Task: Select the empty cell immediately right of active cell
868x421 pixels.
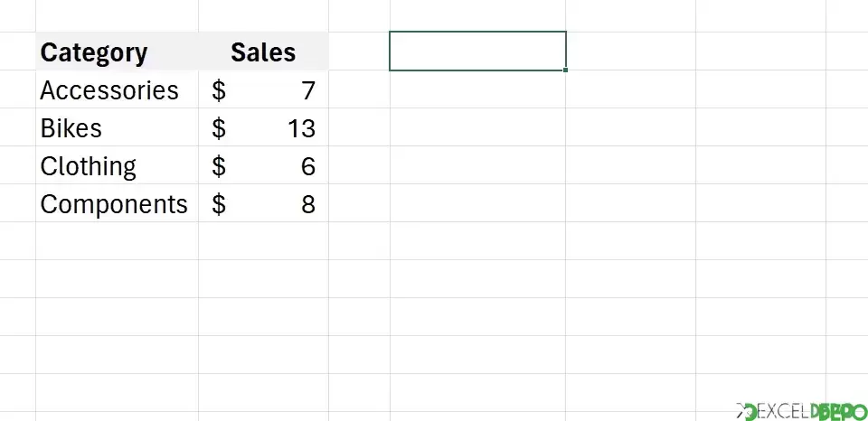Action: tap(630, 51)
